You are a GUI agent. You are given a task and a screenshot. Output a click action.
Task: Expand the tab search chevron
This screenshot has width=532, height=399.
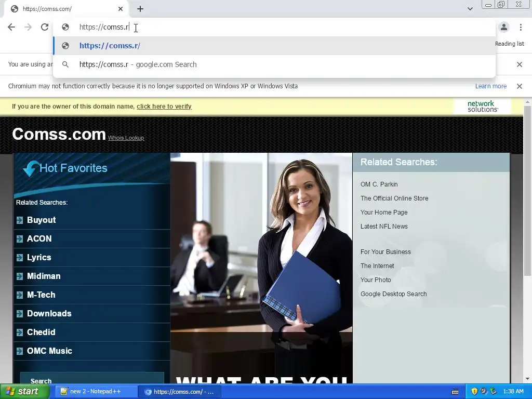click(470, 9)
